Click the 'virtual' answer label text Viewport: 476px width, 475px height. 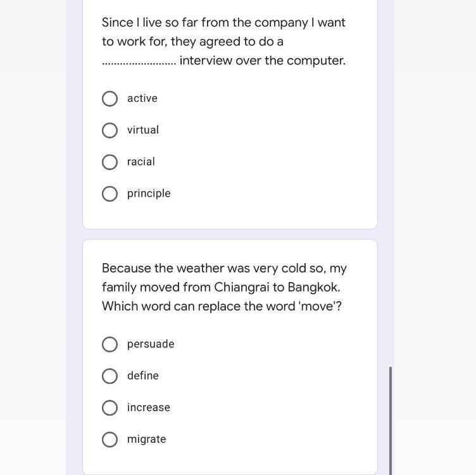(x=143, y=130)
